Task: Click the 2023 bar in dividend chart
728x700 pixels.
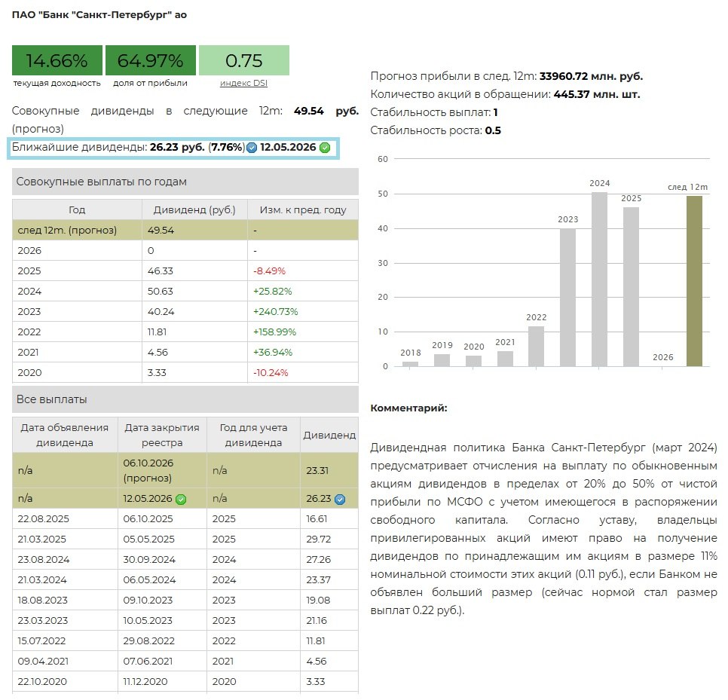Action: coord(567,297)
